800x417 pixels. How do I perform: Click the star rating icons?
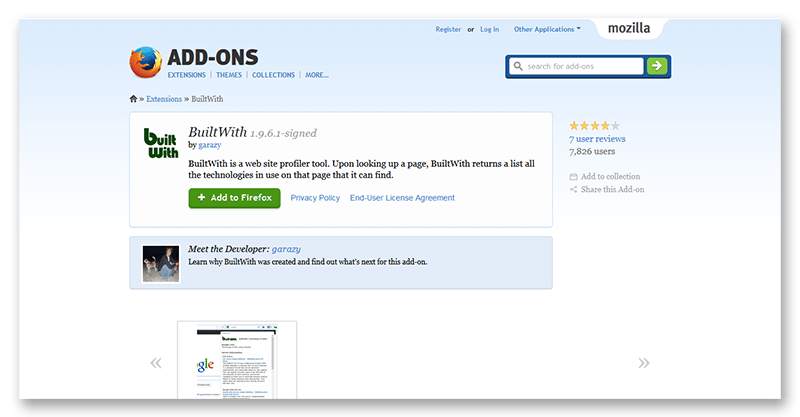[594, 126]
